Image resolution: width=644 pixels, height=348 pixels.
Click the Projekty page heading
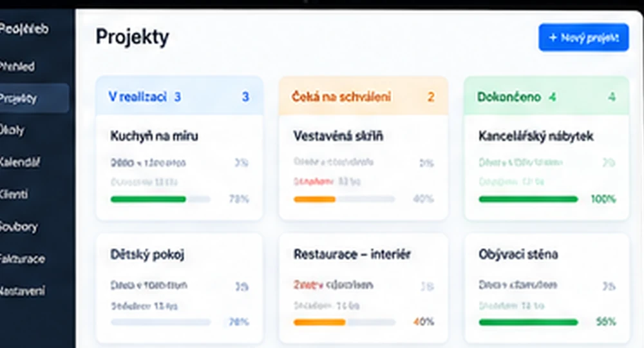click(x=132, y=37)
